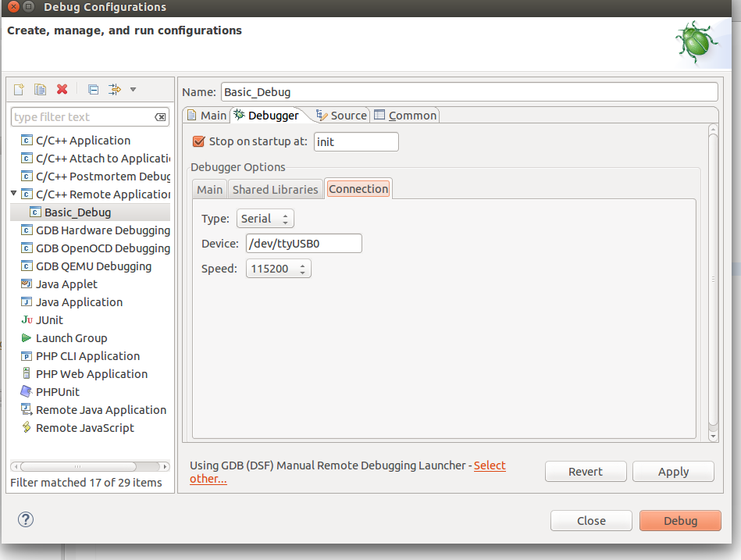Click the Debug button
Screen dimensions: 741x560
point(680,521)
